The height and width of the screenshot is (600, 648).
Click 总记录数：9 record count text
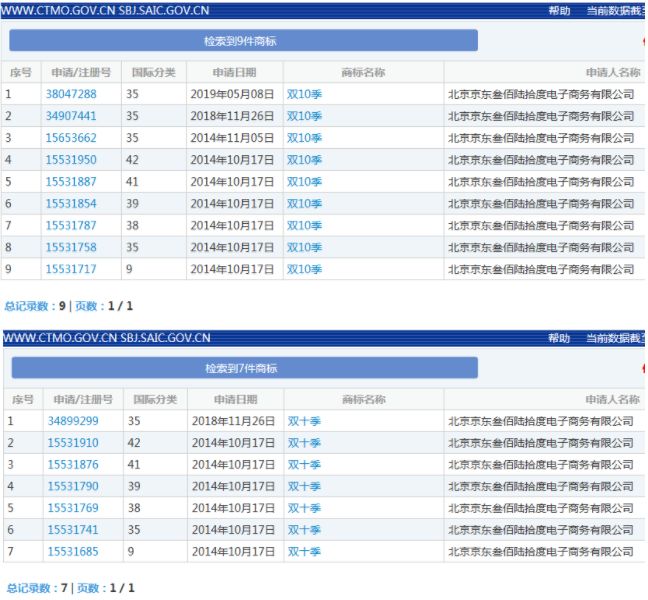click(x=35, y=306)
